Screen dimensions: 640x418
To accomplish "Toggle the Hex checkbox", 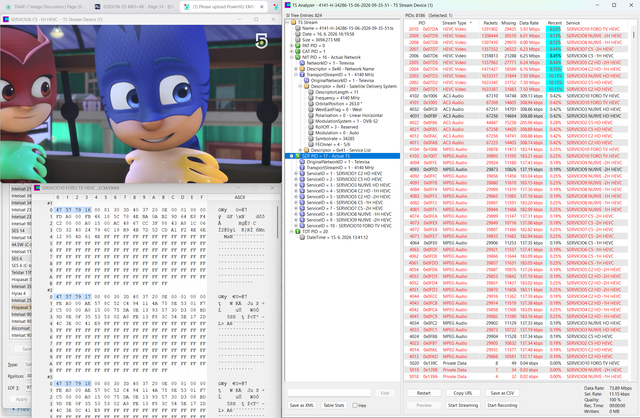I will pos(355,405).
